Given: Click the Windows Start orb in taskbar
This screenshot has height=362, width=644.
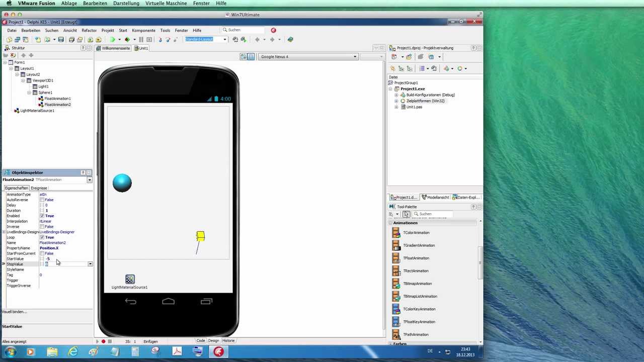Looking at the screenshot, I should click(x=10, y=352).
